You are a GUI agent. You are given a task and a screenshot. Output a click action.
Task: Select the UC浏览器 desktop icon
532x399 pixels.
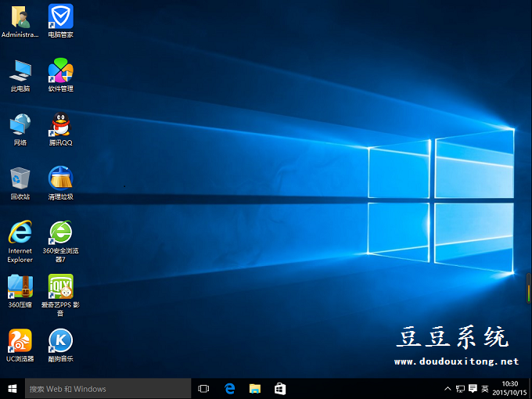tap(20, 340)
